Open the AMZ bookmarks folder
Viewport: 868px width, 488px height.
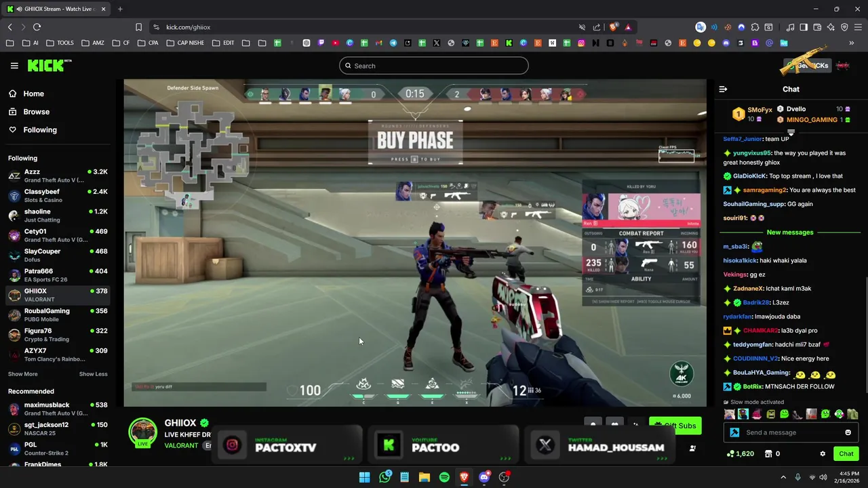tap(92, 43)
